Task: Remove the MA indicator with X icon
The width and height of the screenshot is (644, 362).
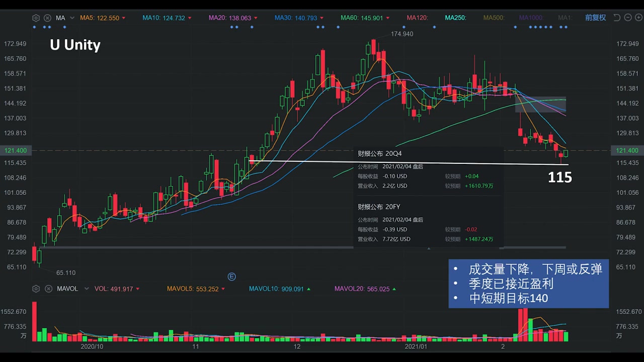Action: 47,18
